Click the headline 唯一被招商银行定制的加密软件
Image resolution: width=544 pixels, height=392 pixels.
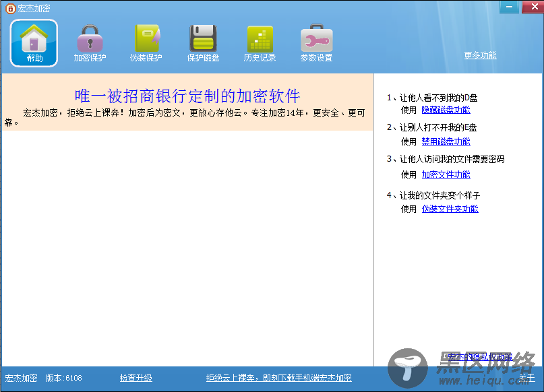click(x=187, y=96)
